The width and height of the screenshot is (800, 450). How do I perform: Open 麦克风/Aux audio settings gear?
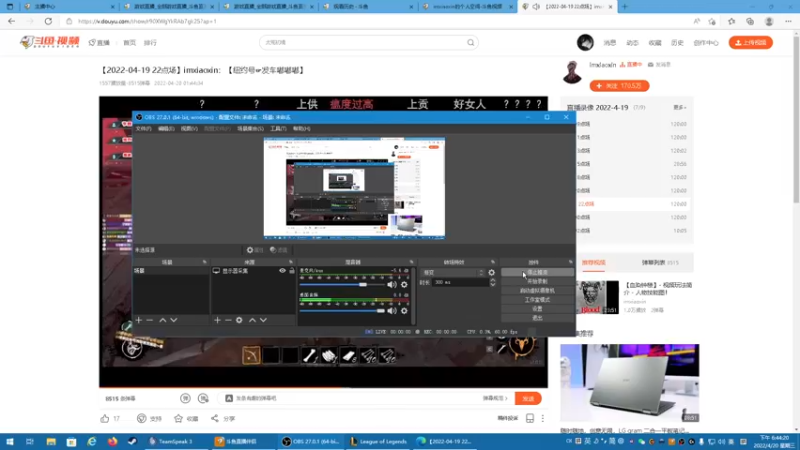(x=404, y=285)
